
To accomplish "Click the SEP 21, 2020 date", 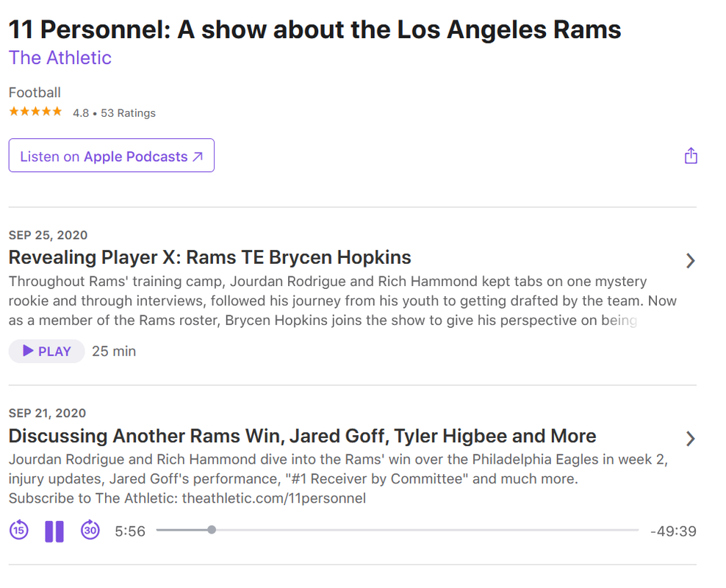I will (x=47, y=413).
